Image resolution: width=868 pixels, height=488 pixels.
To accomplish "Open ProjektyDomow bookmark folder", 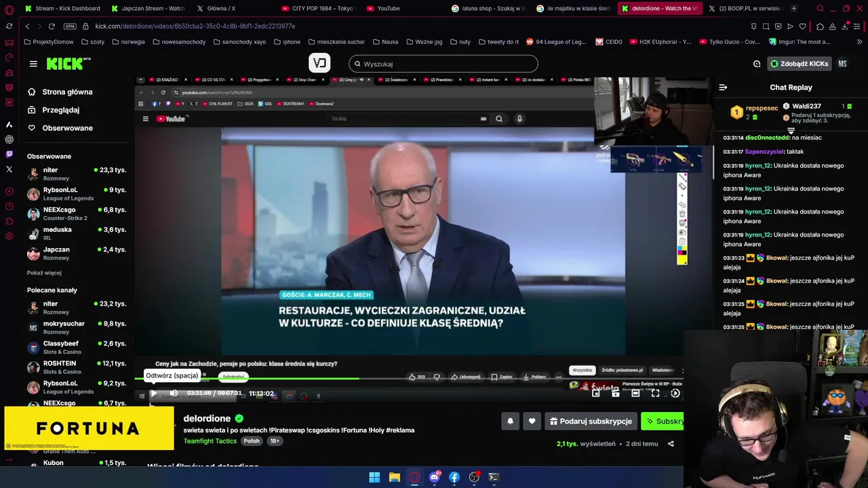I will (48, 41).
